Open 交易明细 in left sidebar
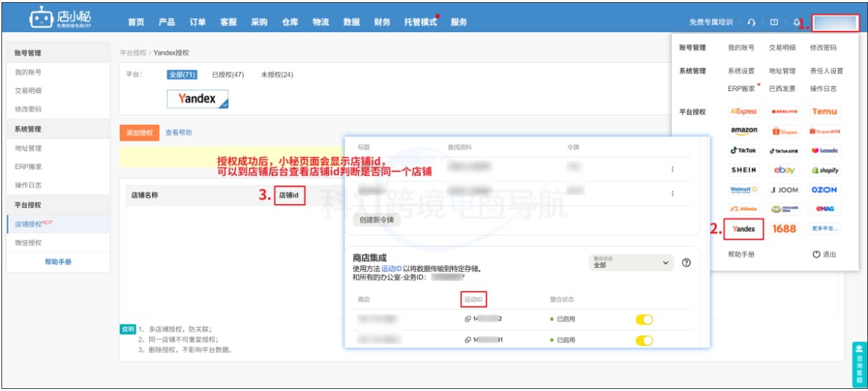This screenshot has width=868, height=391. (28, 90)
